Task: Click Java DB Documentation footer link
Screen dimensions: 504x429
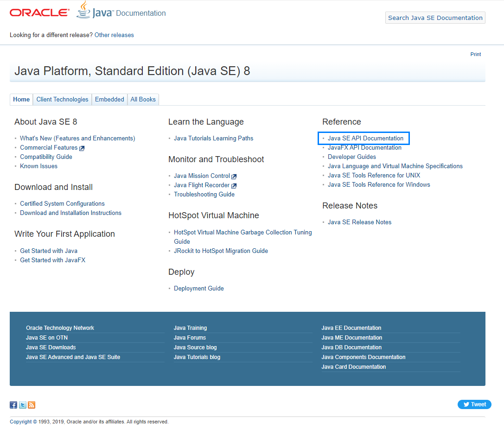Action: (351, 347)
